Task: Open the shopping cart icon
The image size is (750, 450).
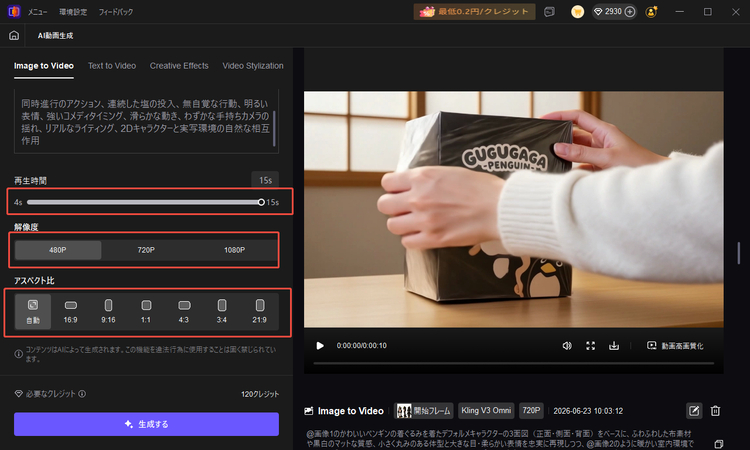Action: pyautogui.click(x=577, y=12)
